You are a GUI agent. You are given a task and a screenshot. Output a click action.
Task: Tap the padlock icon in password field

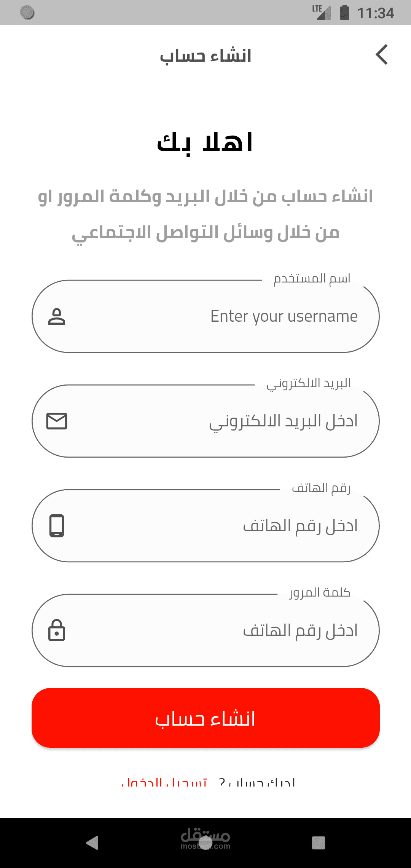point(57,630)
